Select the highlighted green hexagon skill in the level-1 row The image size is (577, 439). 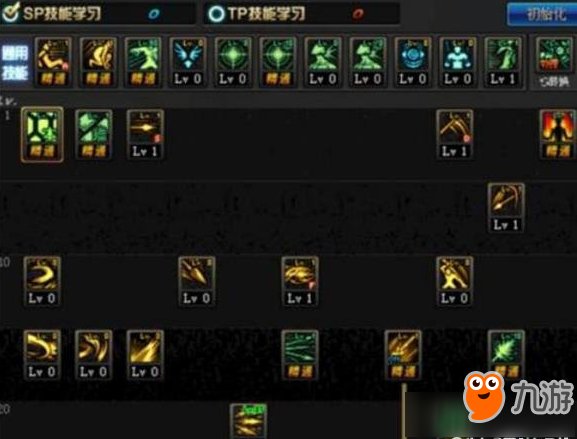coord(42,135)
